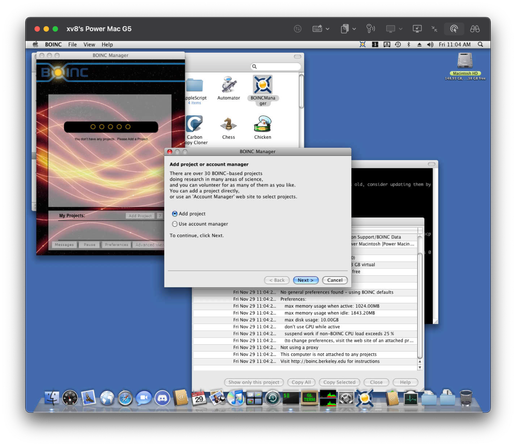This screenshot has height=446, width=516.
Task: Click the control mode pointer toolbar icon
Action: coord(454,29)
